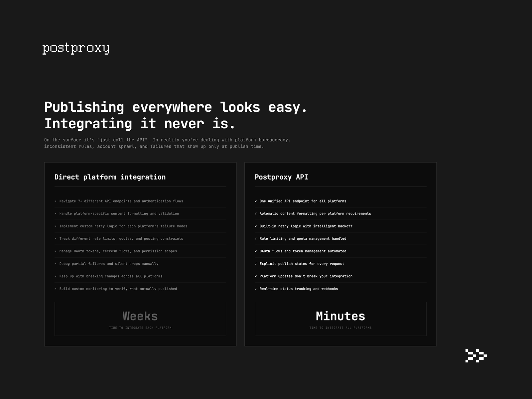Screen dimensions: 532x399
Task: Click the Minutes time estimate box
Action: pos(340,319)
